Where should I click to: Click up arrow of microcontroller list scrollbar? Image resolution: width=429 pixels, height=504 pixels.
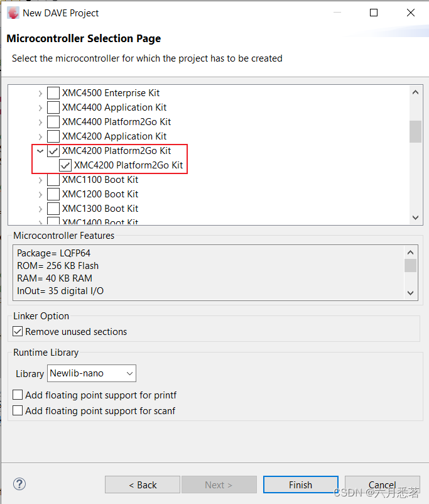(415, 92)
